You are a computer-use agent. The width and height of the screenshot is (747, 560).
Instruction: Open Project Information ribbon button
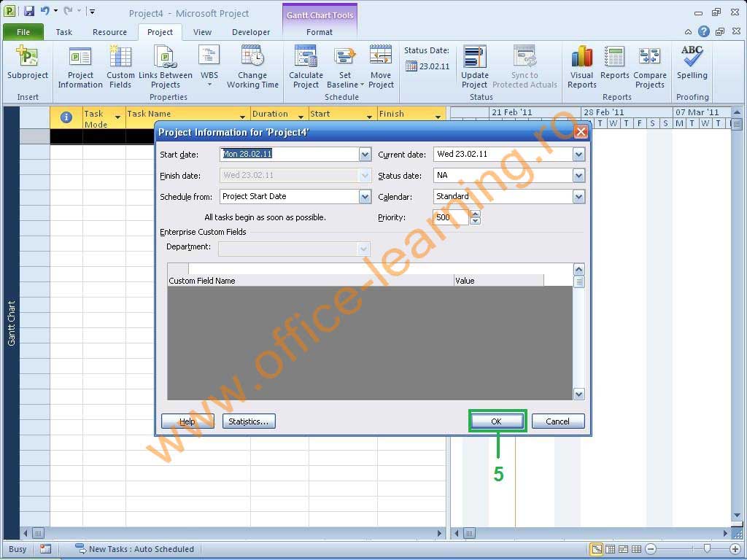coord(80,66)
